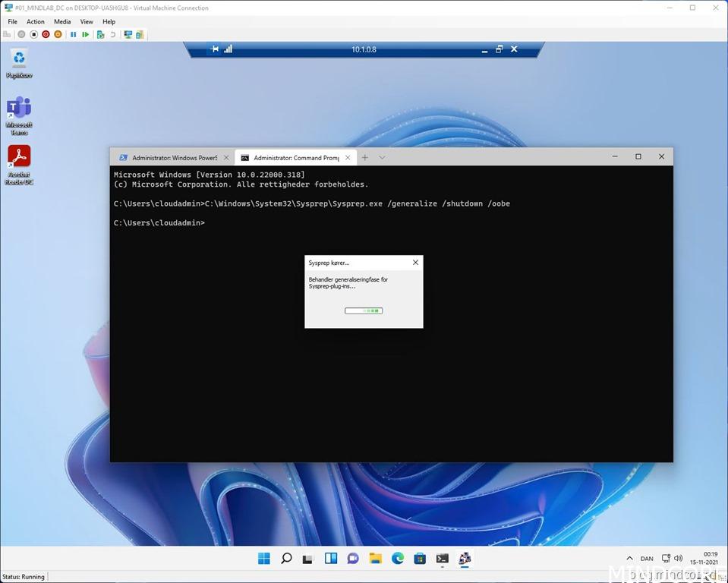Open the new tab dropdown in Terminal
Viewport: 728px width, 583px height.
pos(382,157)
